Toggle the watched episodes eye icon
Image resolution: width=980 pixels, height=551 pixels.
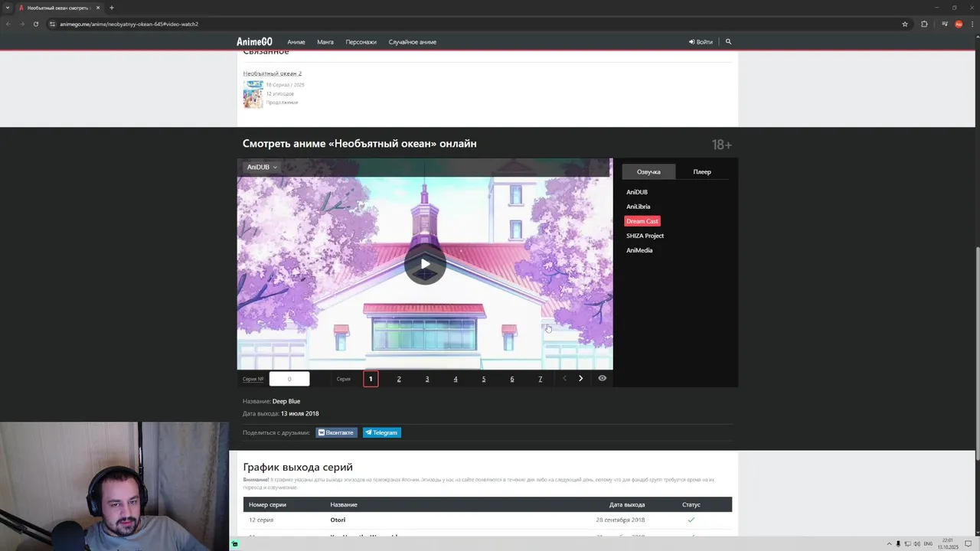coord(603,378)
